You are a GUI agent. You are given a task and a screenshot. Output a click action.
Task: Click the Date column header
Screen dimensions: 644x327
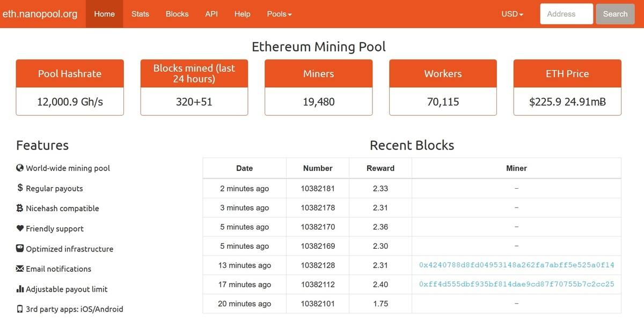click(x=244, y=168)
